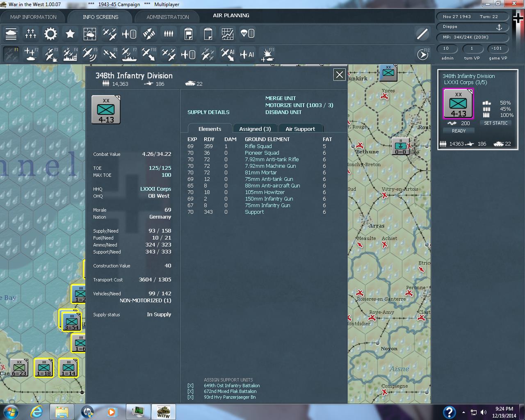Open the AIR PLANNING tab
Viewport: 525px width, 420px height.
pyautogui.click(x=231, y=16)
